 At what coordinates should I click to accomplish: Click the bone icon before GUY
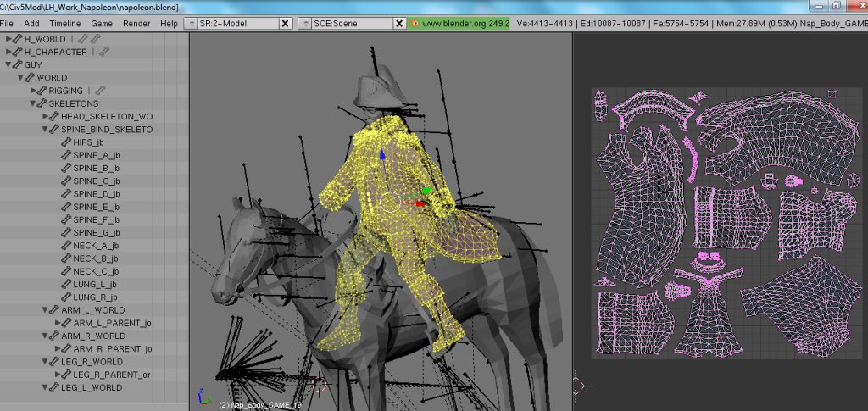[18, 64]
